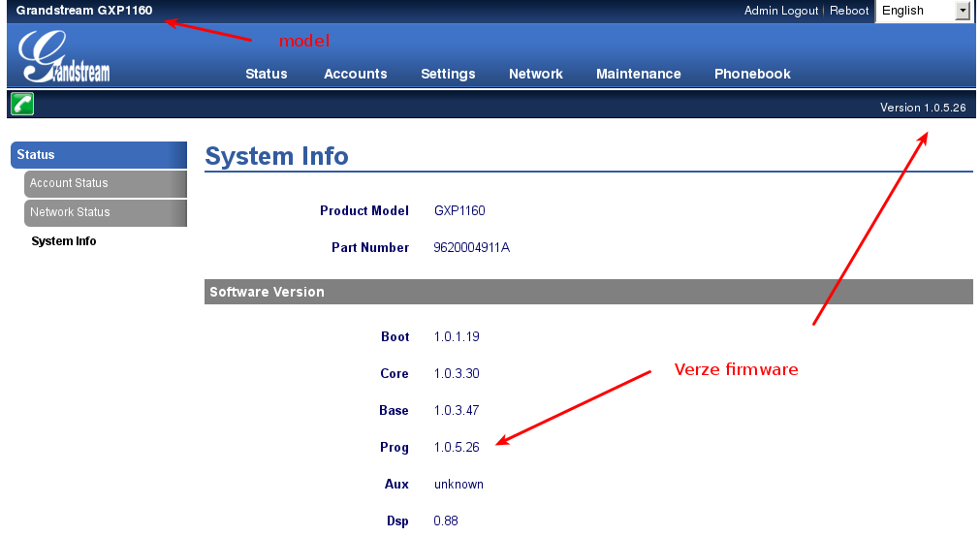This screenshot has height=536, width=980.
Task: Click the Part Number value 9620004911A
Action: [x=471, y=248]
